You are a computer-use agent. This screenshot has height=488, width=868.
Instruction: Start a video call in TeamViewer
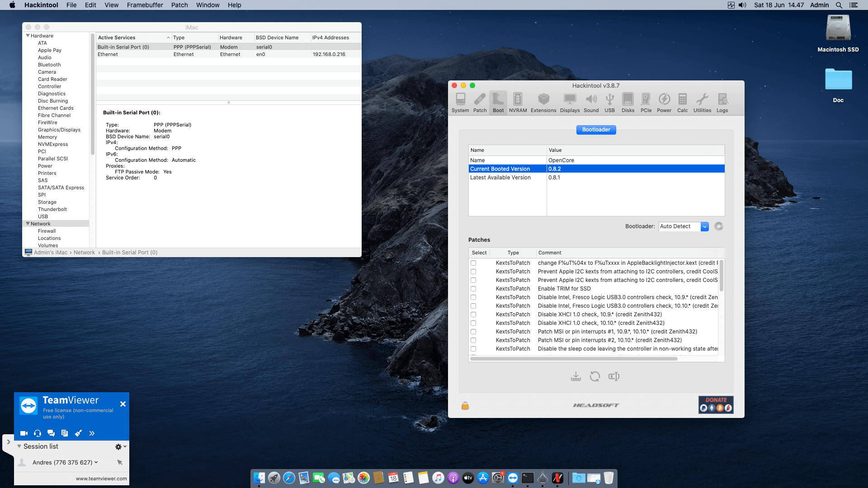(24, 432)
